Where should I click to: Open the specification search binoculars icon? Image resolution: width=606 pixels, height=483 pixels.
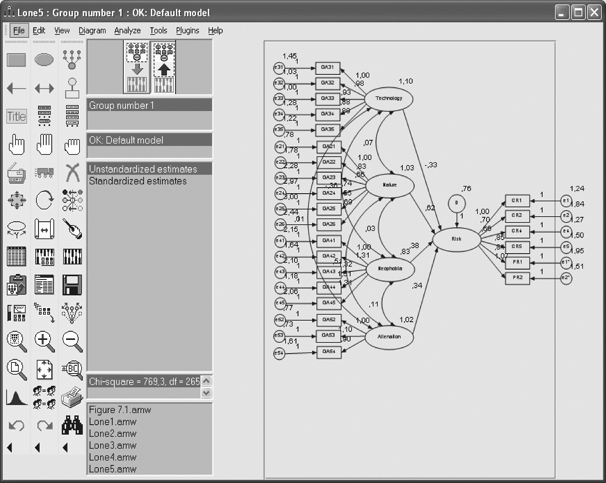[x=72, y=425]
